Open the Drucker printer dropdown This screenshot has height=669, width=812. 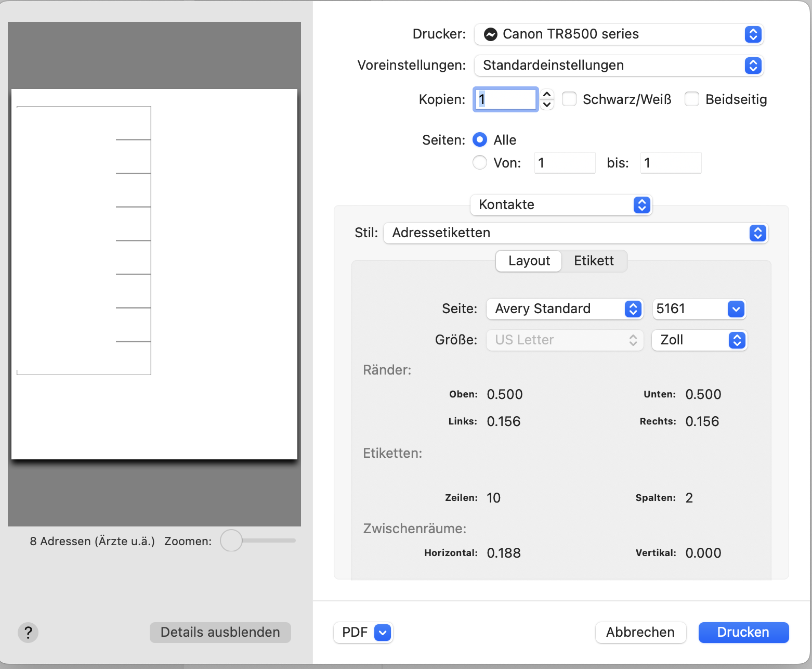tap(619, 34)
